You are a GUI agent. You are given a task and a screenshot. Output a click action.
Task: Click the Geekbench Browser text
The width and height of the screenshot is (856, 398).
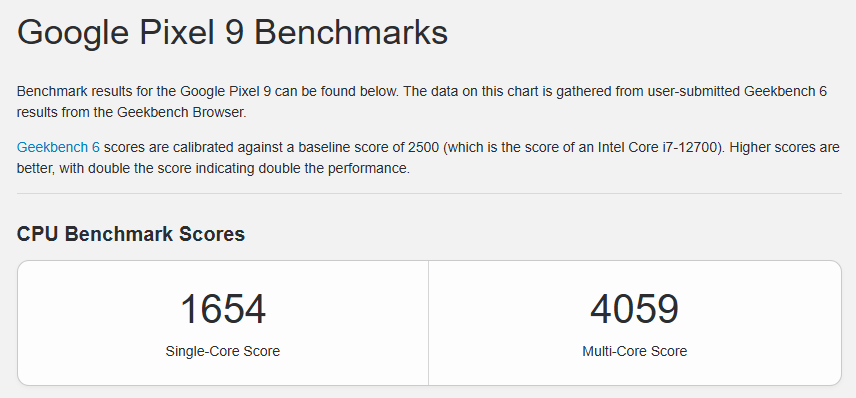click(180, 112)
